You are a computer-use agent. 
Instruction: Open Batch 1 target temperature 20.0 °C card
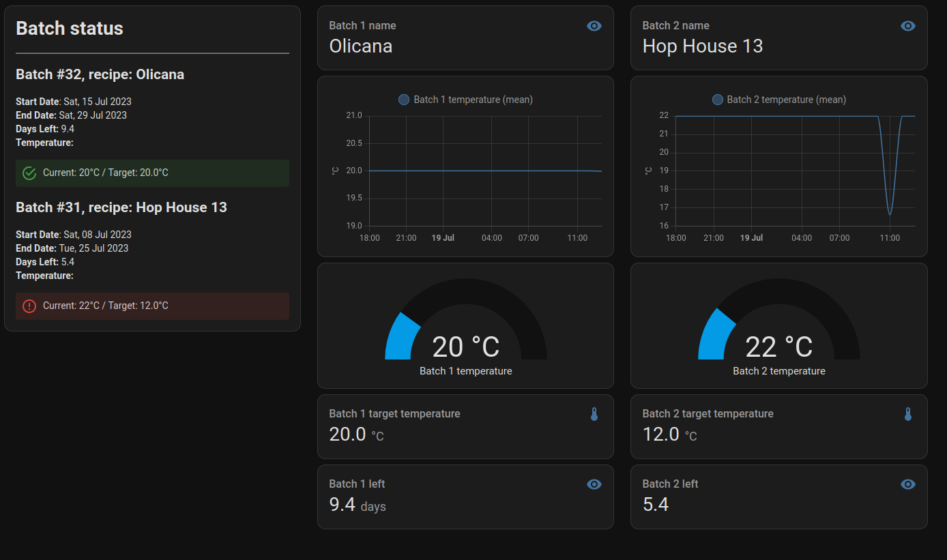click(465, 426)
